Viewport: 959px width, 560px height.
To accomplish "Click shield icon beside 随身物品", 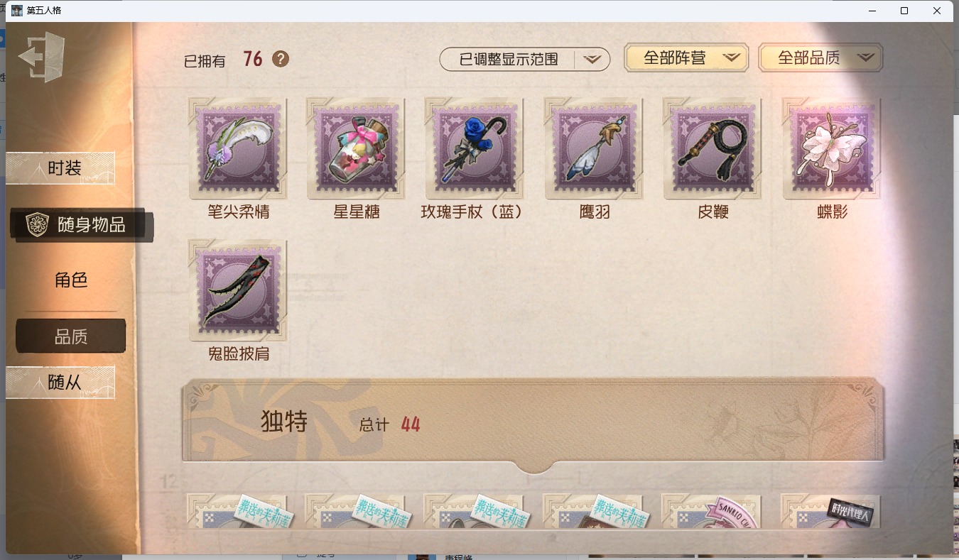I will click(x=37, y=224).
